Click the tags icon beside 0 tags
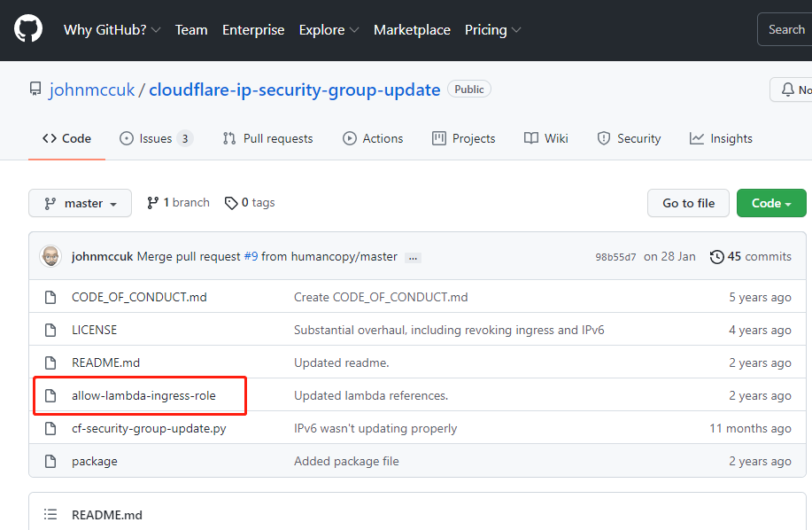Viewport: 812px width, 530px height. click(x=231, y=203)
